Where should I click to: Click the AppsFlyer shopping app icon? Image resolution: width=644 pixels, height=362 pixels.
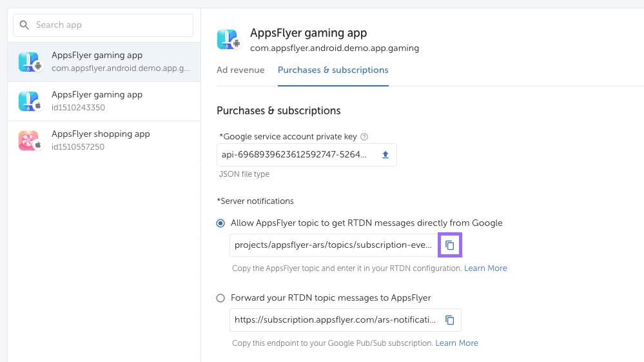29,141
